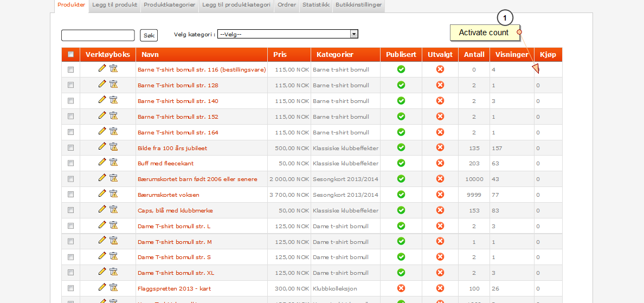Image resolution: width=644 pixels, height=303 pixels.
Task: Toggle Utvalgt red cross for Barne T-shirt str. 164
Action: tap(440, 132)
